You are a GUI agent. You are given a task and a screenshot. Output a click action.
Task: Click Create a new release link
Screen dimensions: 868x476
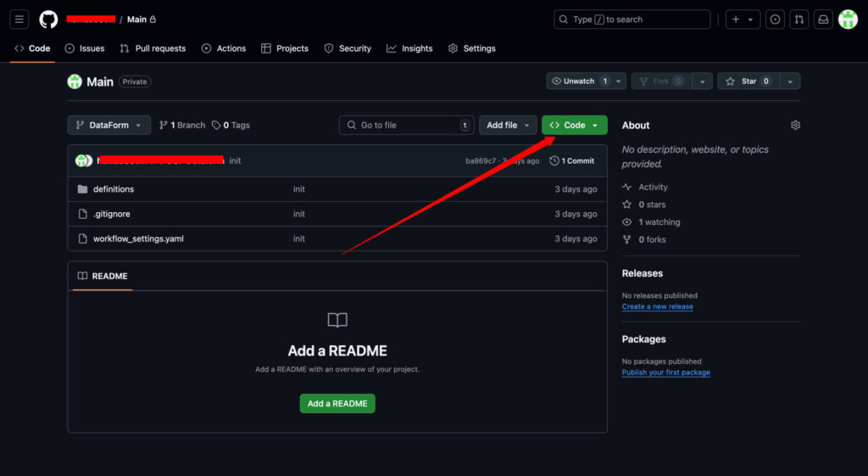[x=657, y=306]
